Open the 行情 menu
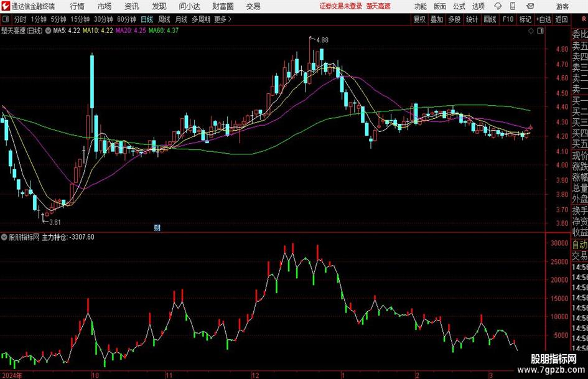 [77, 6]
